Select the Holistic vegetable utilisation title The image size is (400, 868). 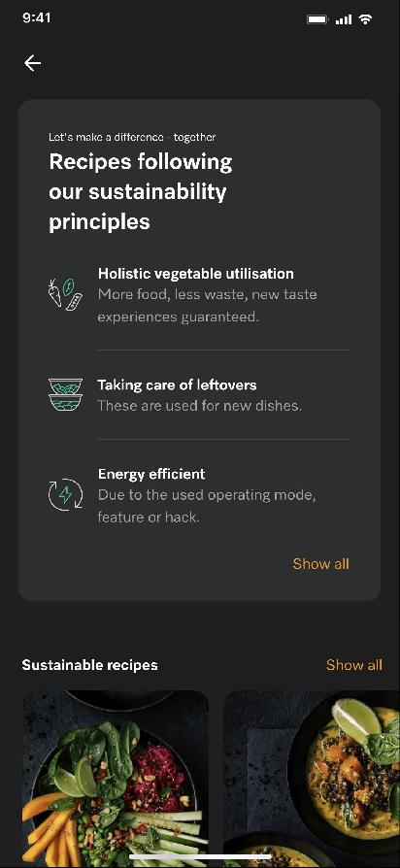click(196, 274)
